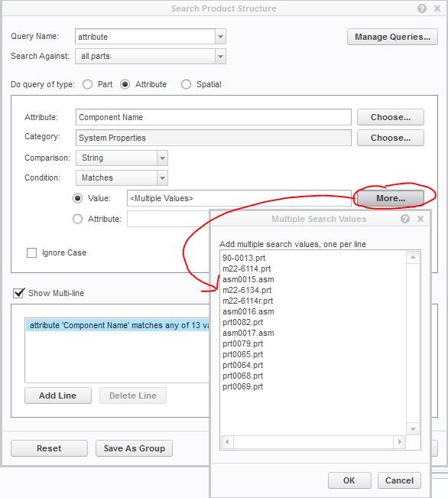Click the prt0065.prt value line
Viewport: 448px width, 498px height.
click(x=243, y=354)
